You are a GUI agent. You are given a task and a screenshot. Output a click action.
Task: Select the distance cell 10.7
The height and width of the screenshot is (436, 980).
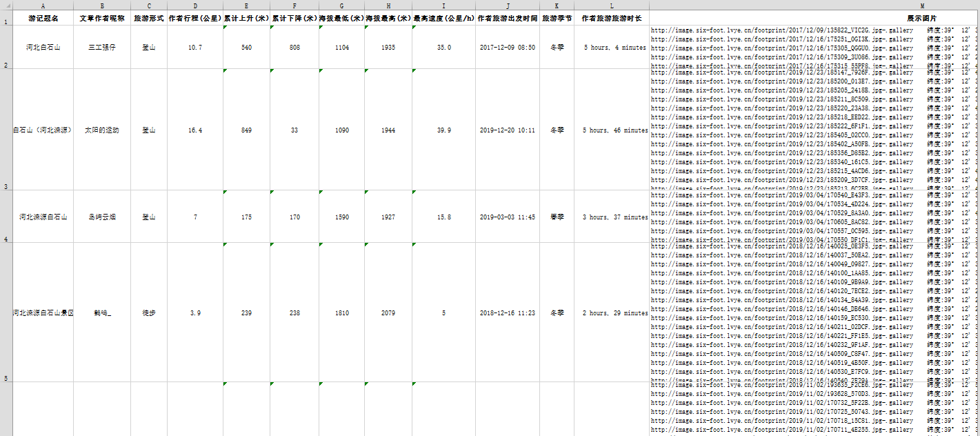point(195,48)
